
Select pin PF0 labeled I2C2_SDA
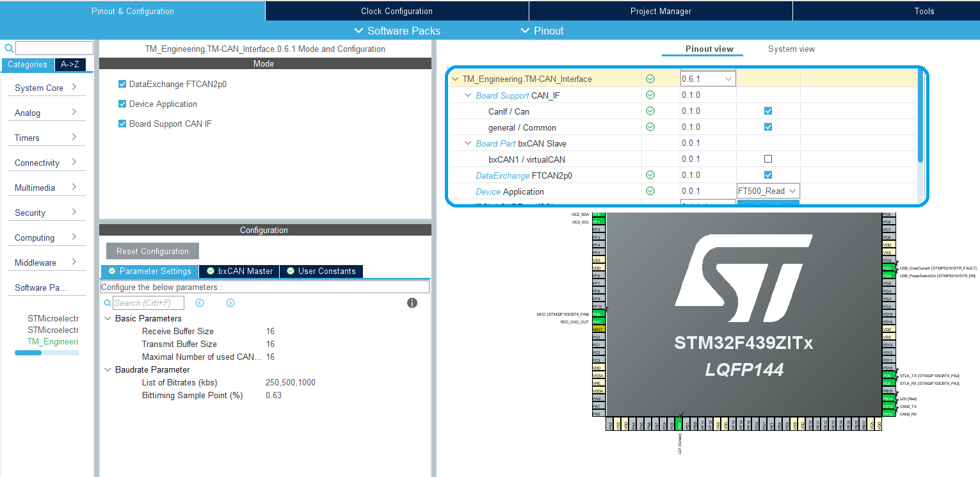coord(597,214)
